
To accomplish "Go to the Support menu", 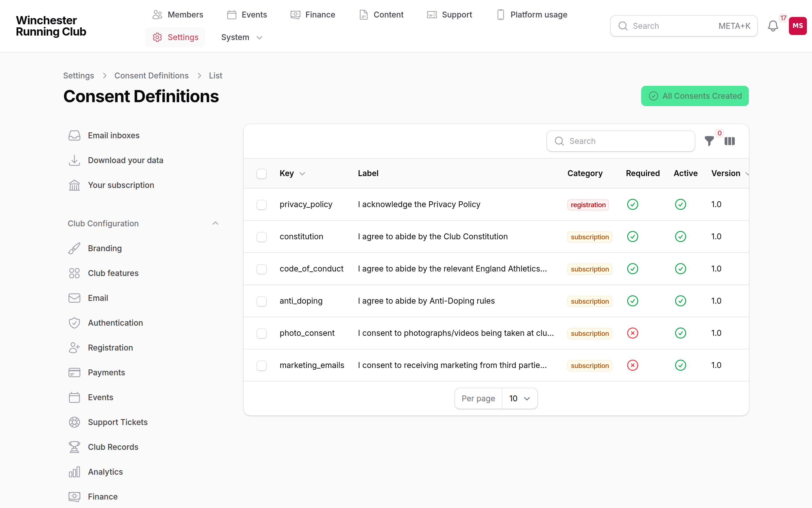I will pos(449,15).
